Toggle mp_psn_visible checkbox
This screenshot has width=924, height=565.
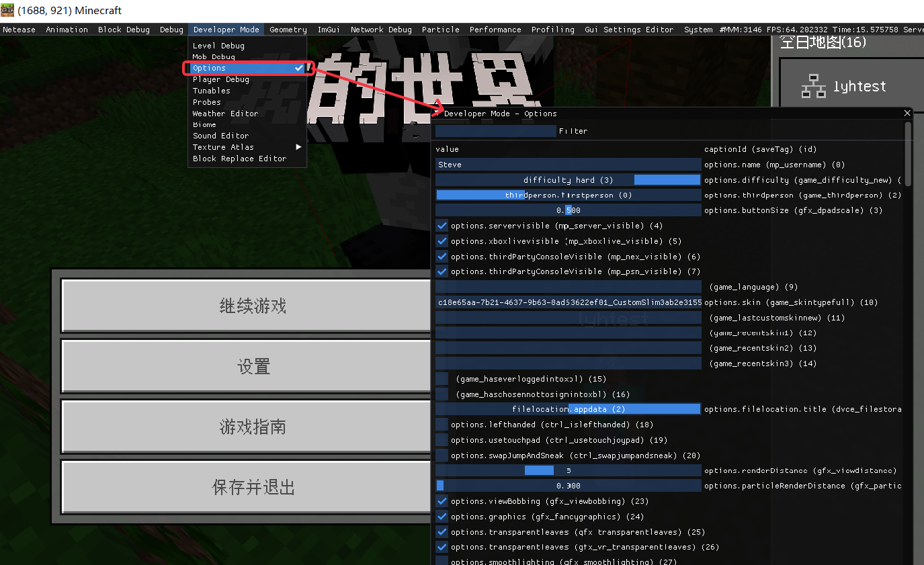point(442,271)
